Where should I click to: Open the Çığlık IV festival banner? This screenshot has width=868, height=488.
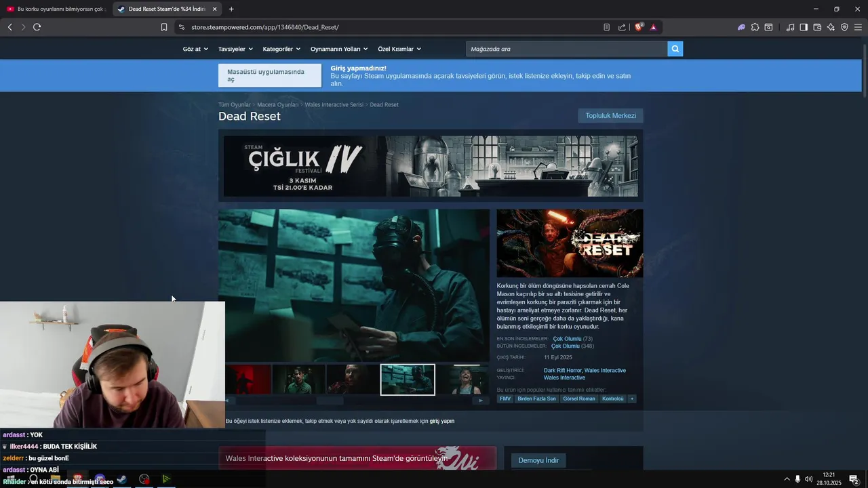point(431,166)
